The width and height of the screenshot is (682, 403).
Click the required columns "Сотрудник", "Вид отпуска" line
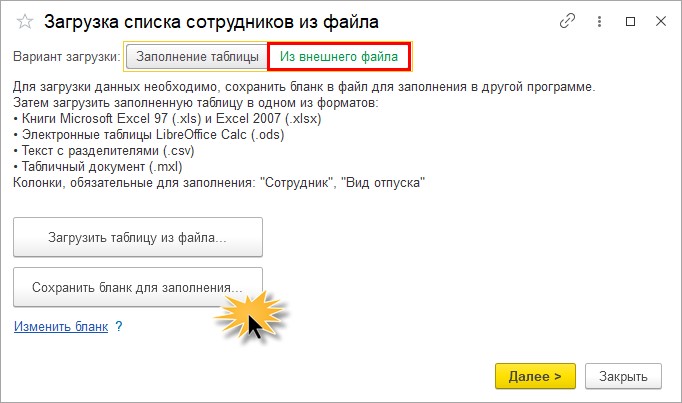pos(219,183)
